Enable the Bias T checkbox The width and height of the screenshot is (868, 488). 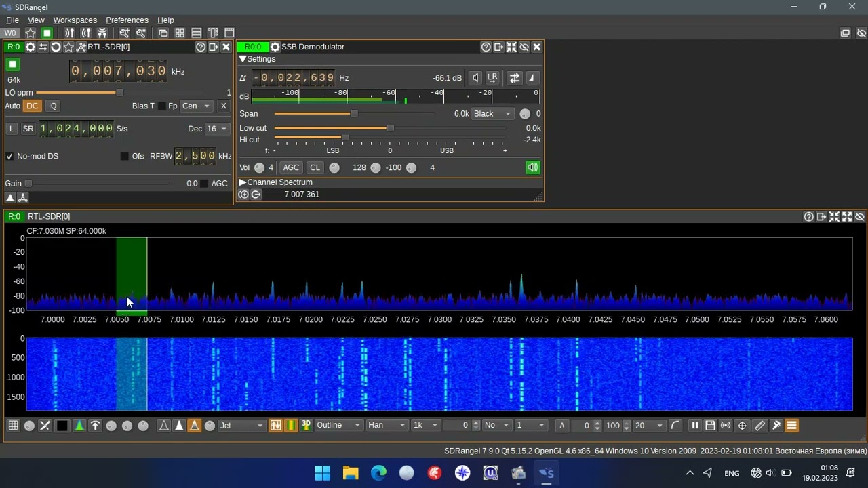(x=161, y=106)
